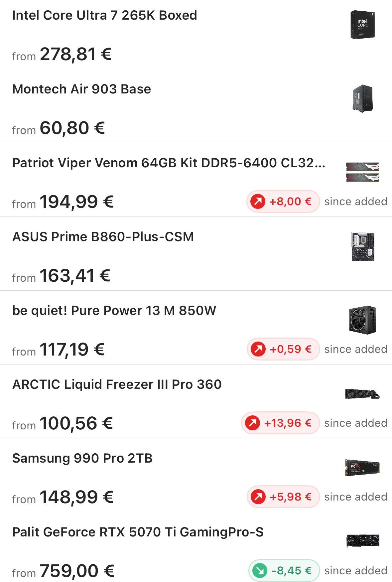The height and width of the screenshot is (582, 392).
Task: Select the Montech Air 903 Base case thumbnail
Action: click(x=363, y=99)
